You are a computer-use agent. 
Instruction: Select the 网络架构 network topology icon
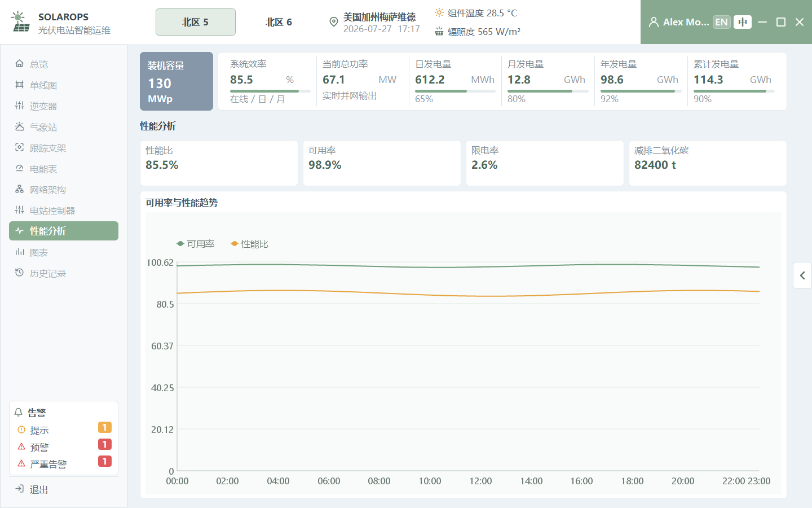click(19, 189)
